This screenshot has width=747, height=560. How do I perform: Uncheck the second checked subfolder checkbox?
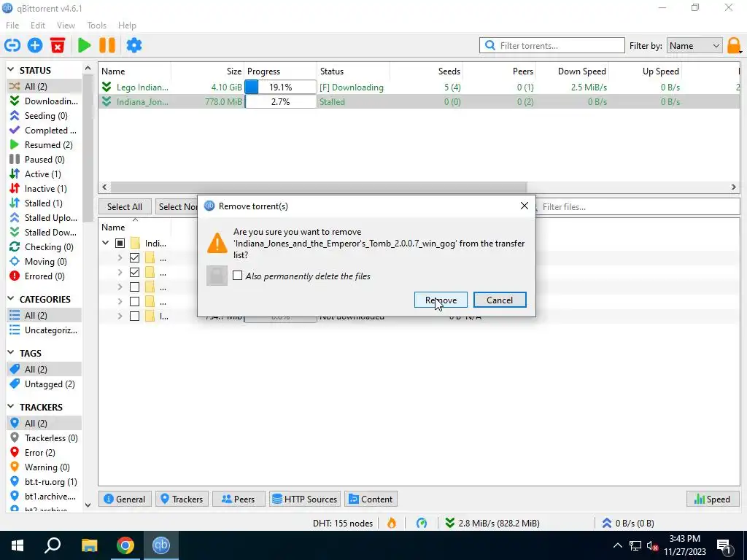coord(135,273)
